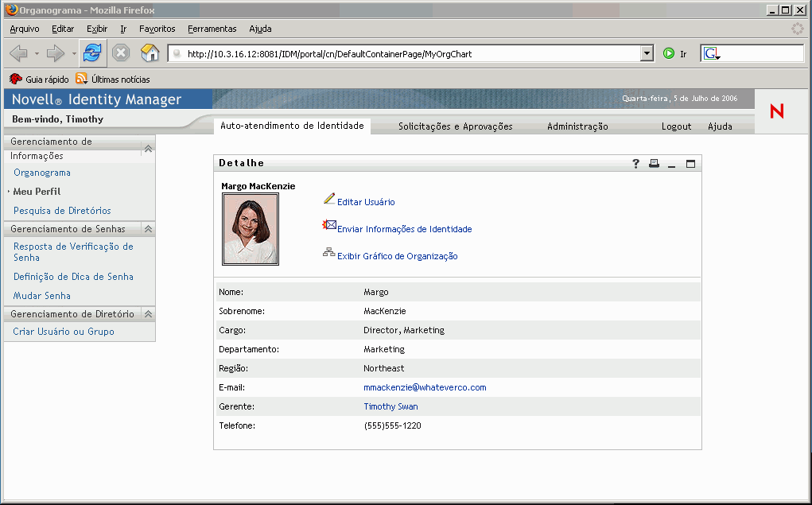Click Margo MacKenzie's profile photo
The width and height of the screenshot is (812, 505).
tap(251, 230)
